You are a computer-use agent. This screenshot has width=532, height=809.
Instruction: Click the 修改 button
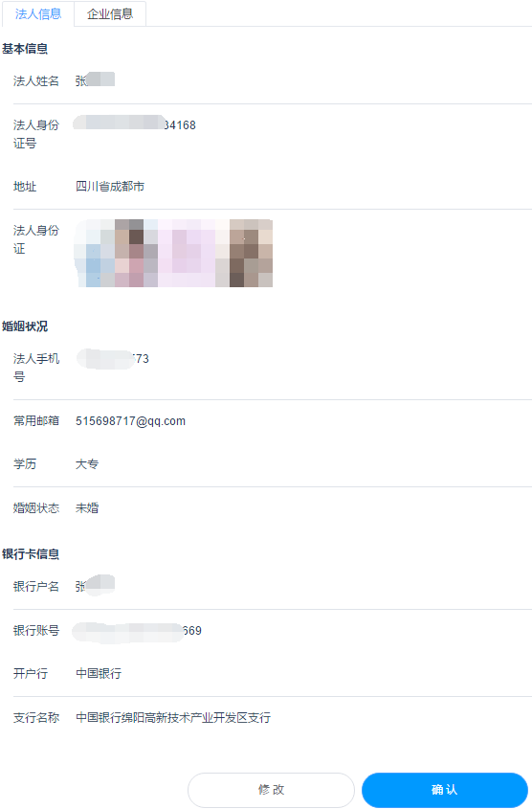tap(271, 790)
